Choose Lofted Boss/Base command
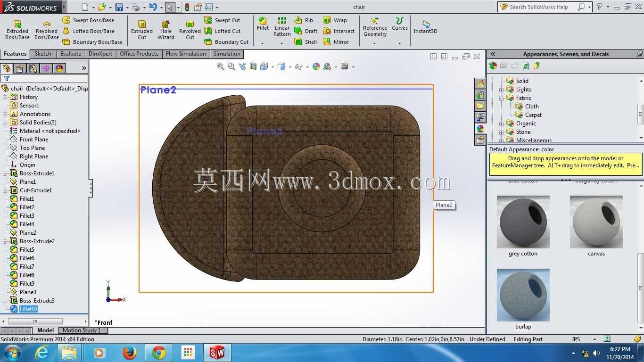 pos(88,31)
